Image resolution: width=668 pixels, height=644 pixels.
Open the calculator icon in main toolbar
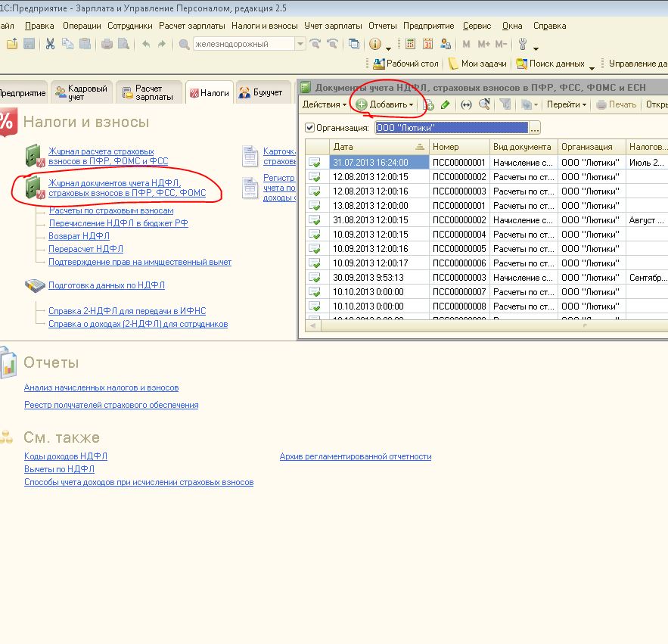pos(410,44)
